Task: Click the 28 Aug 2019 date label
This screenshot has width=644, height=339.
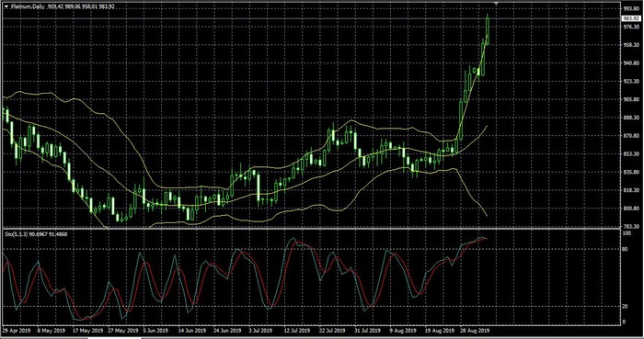Action: [x=475, y=330]
